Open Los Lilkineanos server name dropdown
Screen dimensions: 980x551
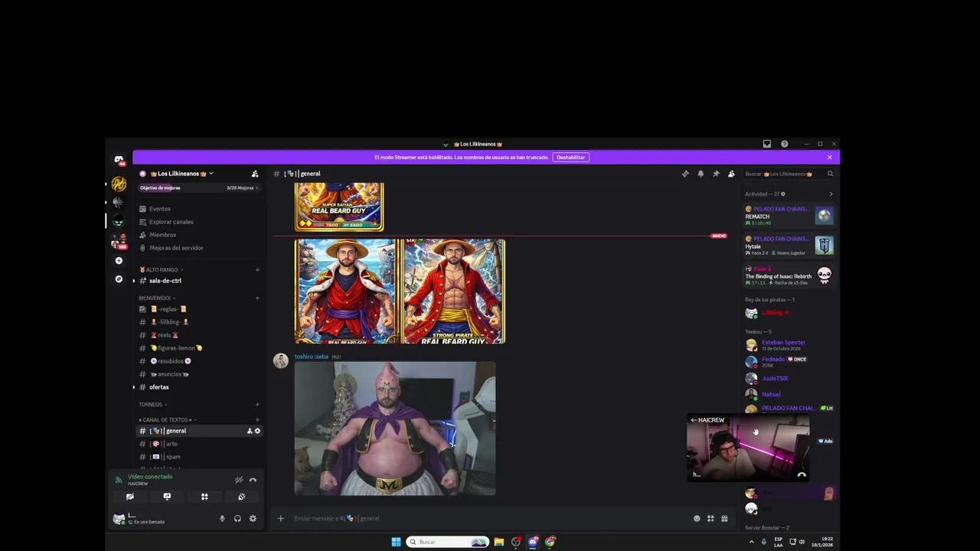tap(183, 174)
